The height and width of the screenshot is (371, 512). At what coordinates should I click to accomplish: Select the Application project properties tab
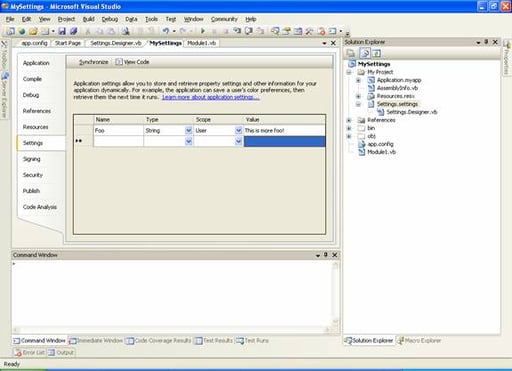[36, 63]
